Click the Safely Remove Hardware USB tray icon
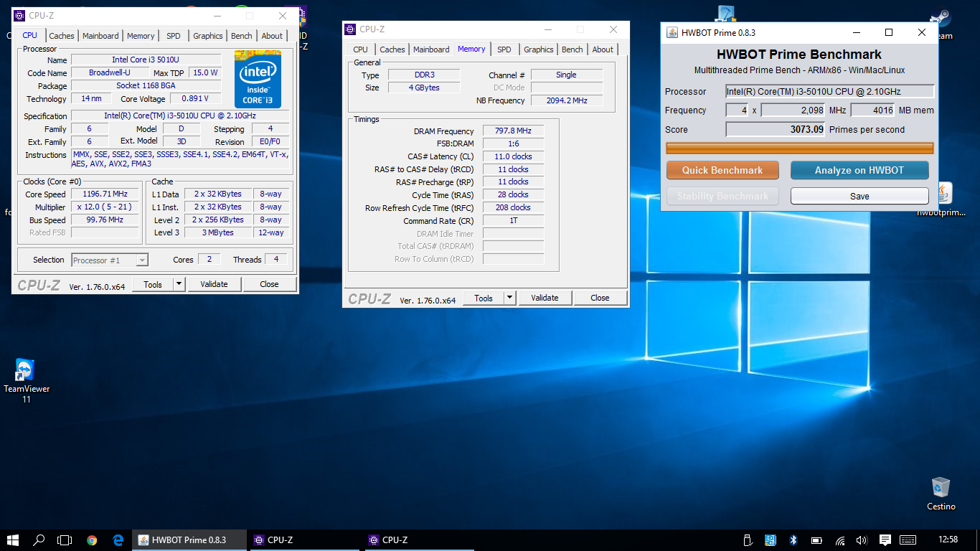The image size is (980, 551). (x=747, y=540)
